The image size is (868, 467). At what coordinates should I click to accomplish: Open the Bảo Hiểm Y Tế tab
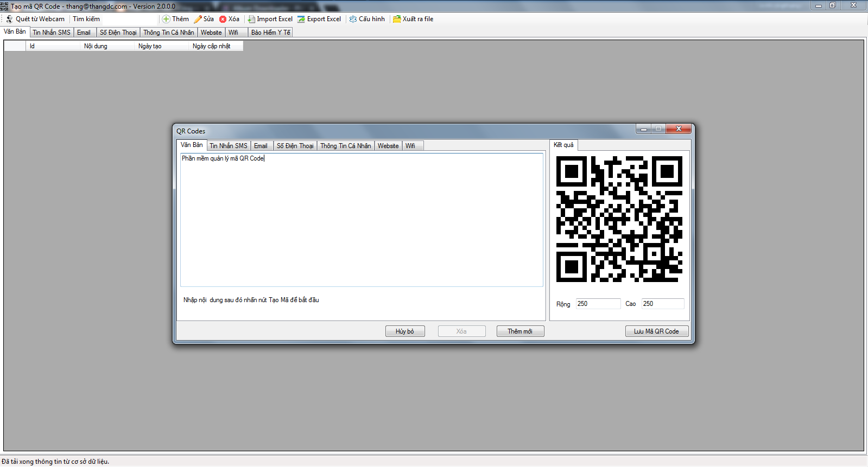click(x=270, y=33)
